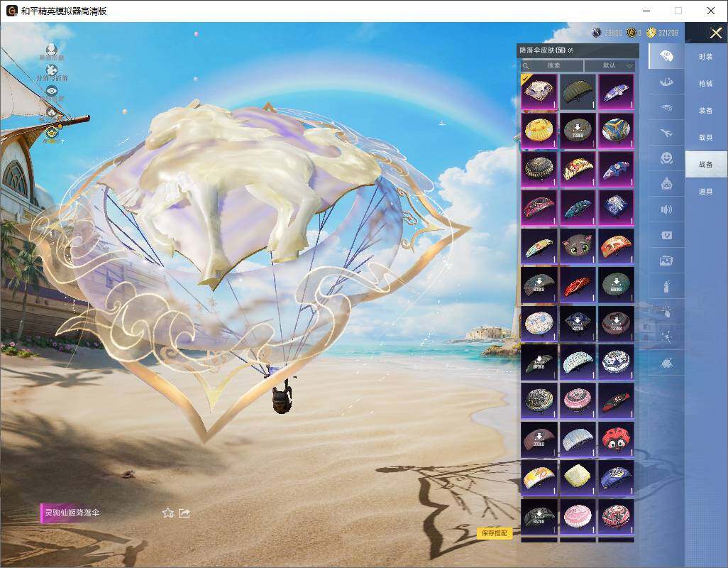Click the favorite star icon near skin name
This screenshot has width=728, height=568.
[x=168, y=513]
